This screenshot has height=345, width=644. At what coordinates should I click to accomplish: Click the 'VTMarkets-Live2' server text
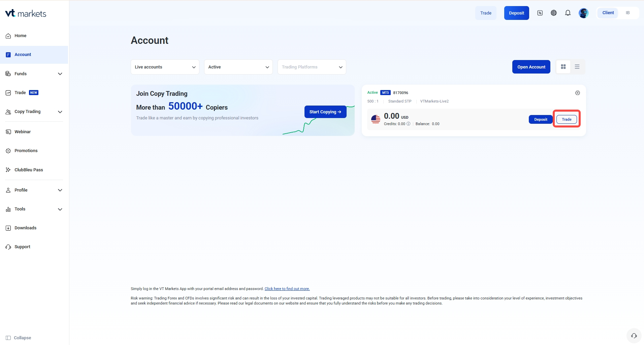434,102
